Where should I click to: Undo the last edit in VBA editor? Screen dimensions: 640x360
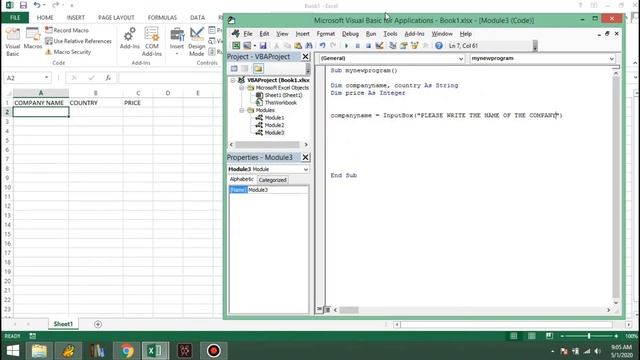tap(322, 46)
